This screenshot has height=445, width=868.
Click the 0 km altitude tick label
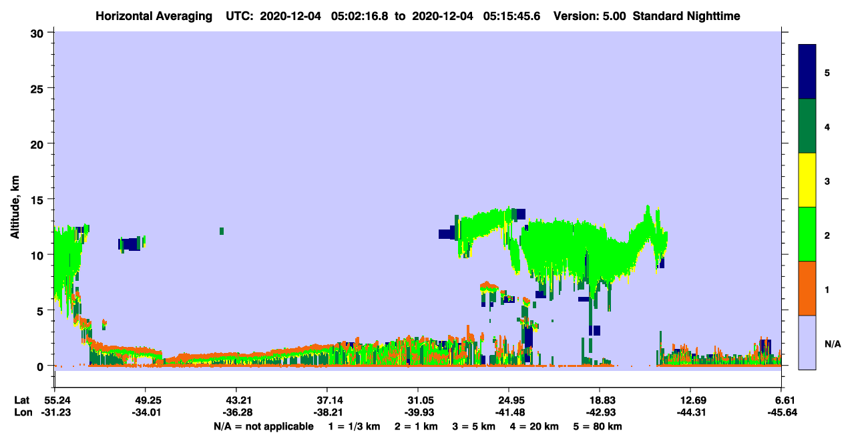point(41,366)
